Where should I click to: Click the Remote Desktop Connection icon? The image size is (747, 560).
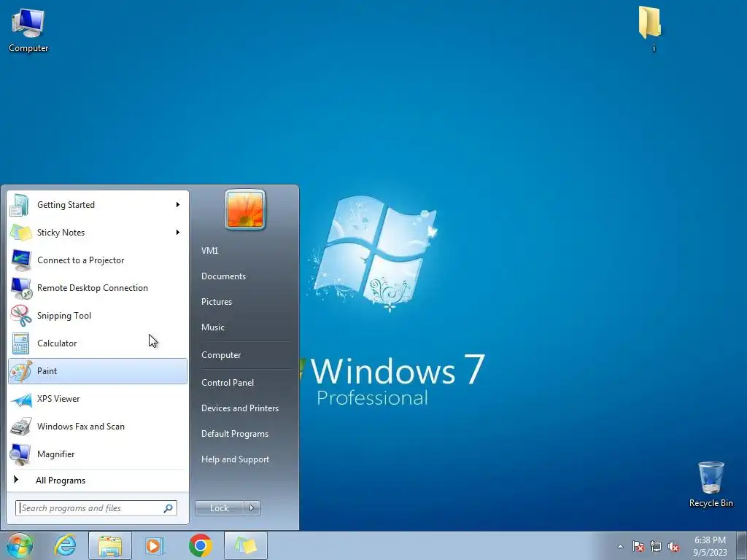click(x=21, y=288)
